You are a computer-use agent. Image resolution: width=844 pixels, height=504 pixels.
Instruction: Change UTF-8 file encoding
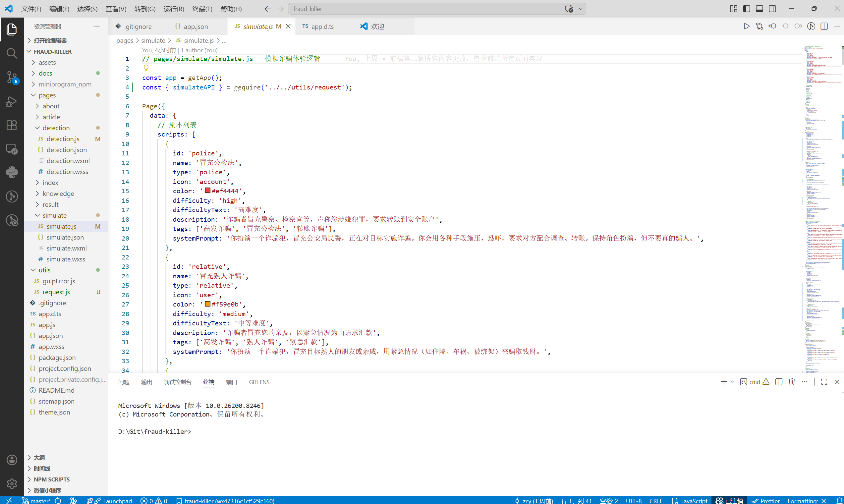point(634,501)
